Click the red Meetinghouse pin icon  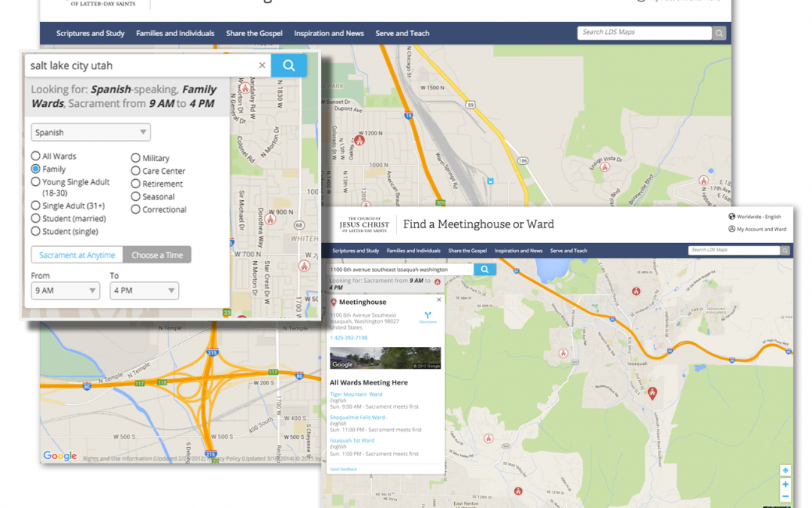coord(334,302)
